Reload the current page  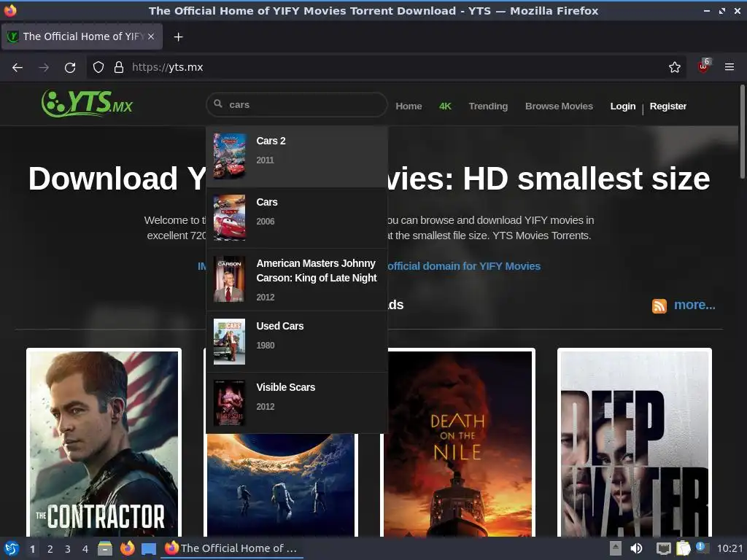70,67
